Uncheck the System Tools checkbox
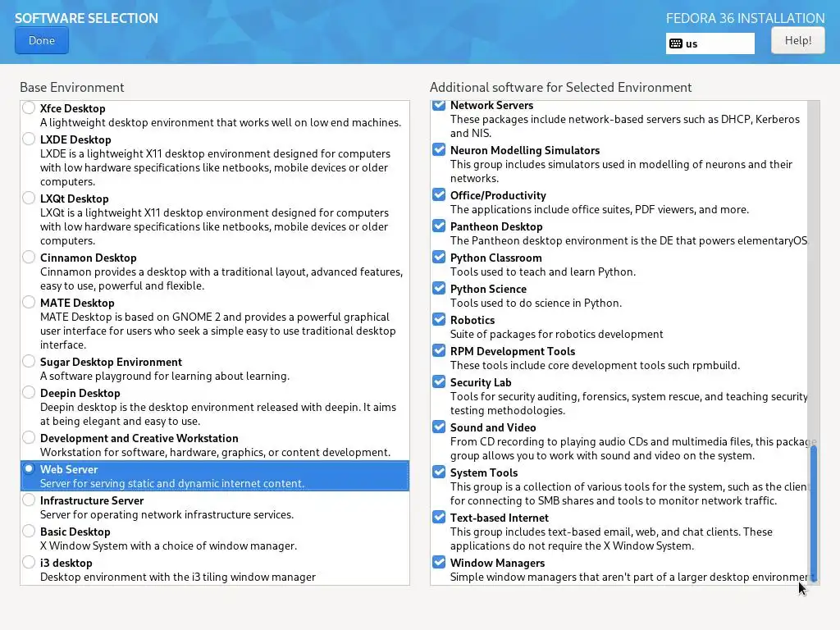The height and width of the screenshot is (630, 840). (x=439, y=472)
